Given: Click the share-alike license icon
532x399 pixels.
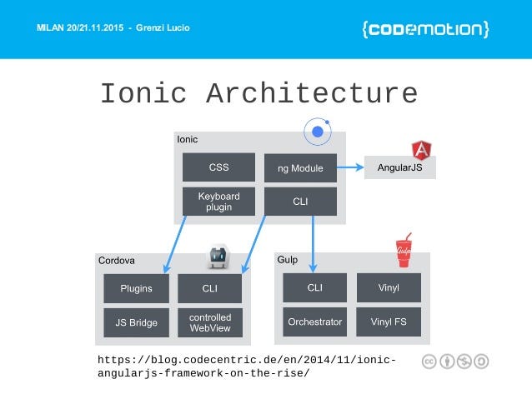Looking at the screenshot, I should (481, 362).
